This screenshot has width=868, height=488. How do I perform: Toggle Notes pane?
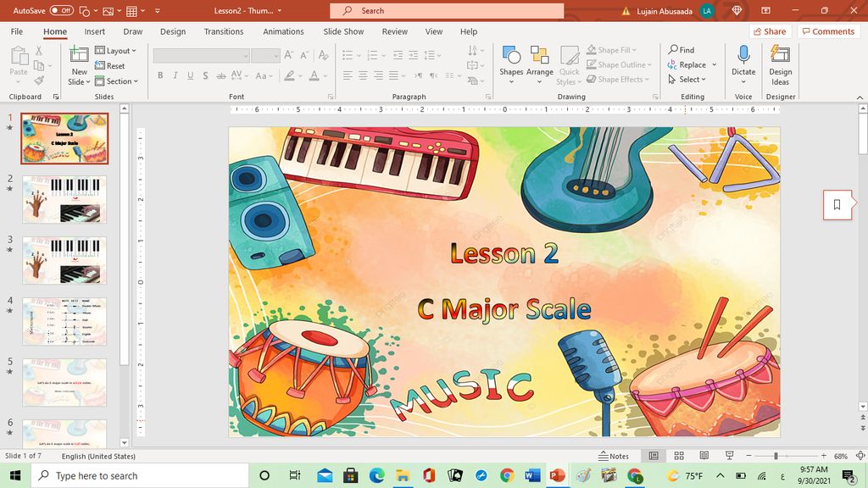pos(614,456)
